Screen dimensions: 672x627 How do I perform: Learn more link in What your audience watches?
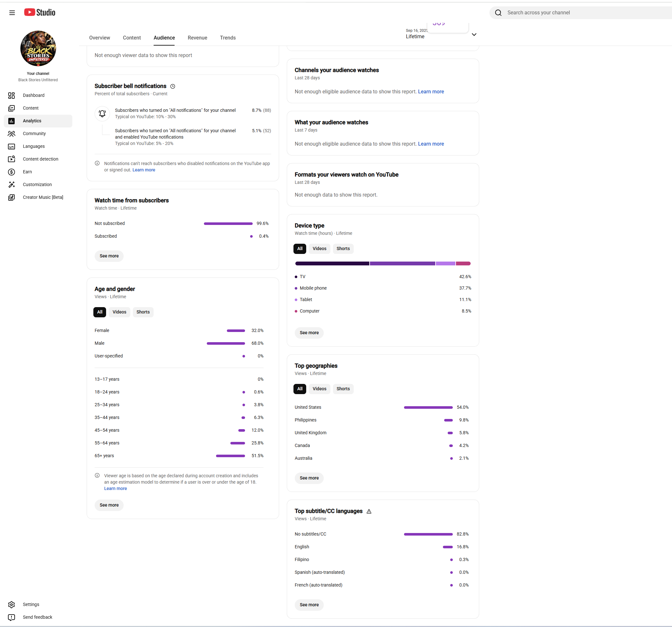(431, 144)
